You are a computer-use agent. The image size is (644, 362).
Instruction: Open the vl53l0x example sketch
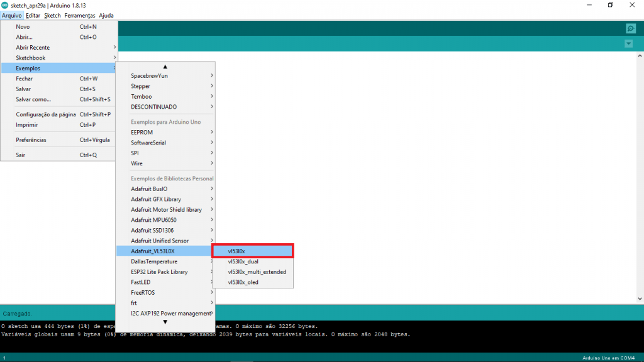pos(253,251)
